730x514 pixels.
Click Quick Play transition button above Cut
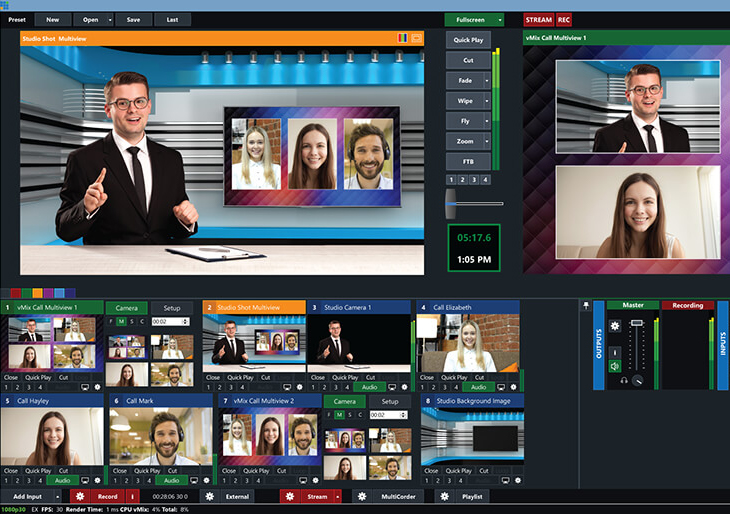468,40
